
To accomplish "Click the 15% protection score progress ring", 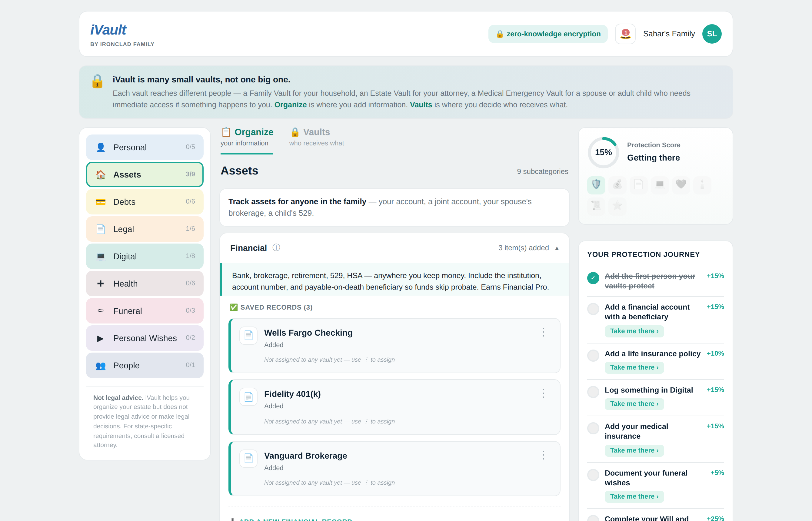I will [603, 153].
